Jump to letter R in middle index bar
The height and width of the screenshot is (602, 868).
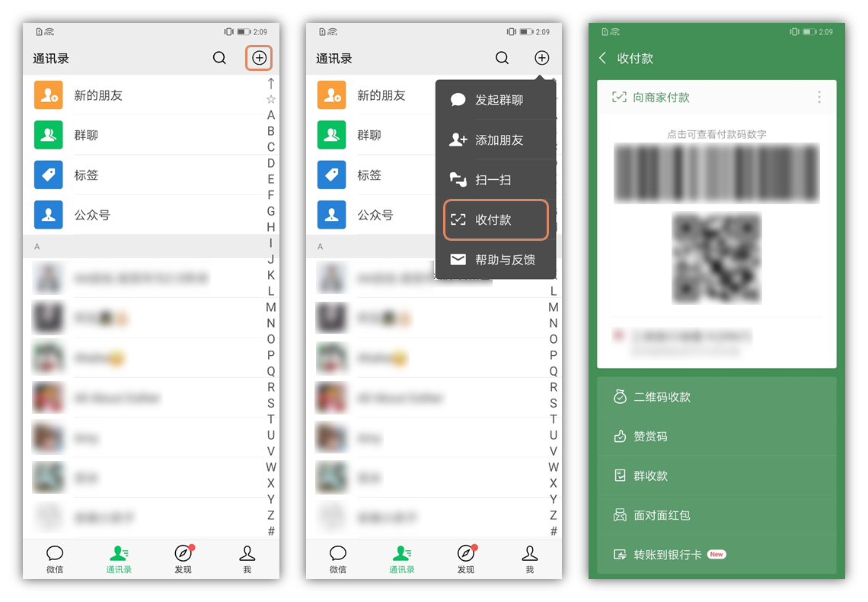click(x=553, y=387)
